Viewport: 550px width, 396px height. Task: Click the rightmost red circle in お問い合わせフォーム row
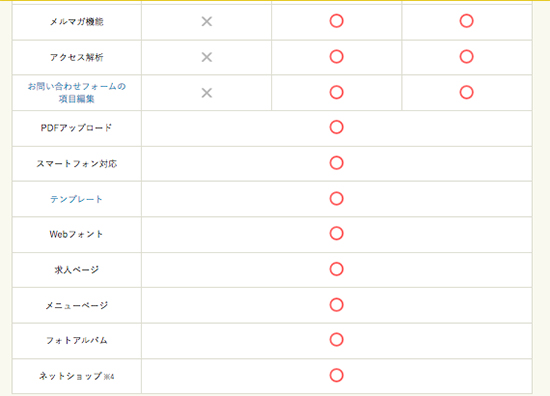tap(467, 92)
